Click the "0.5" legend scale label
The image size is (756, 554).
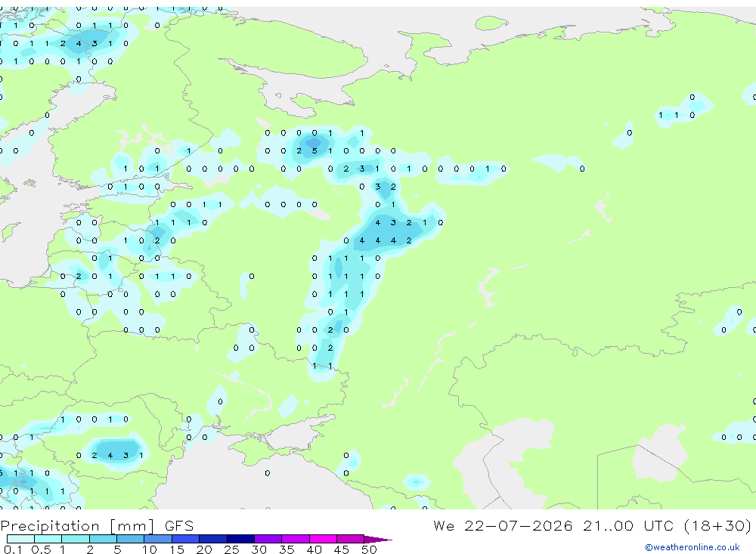tap(41, 549)
